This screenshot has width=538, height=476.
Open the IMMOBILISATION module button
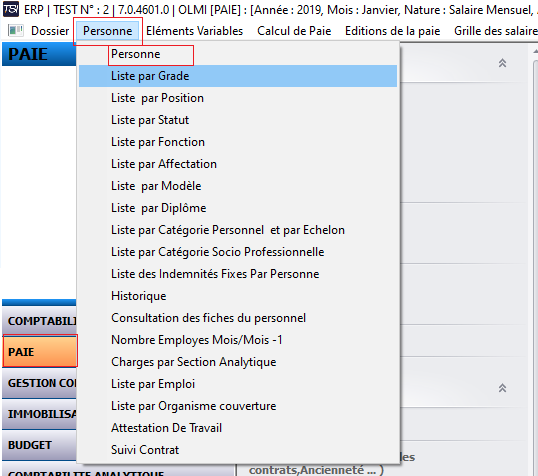pyautogui.click(x=39, y=414)
